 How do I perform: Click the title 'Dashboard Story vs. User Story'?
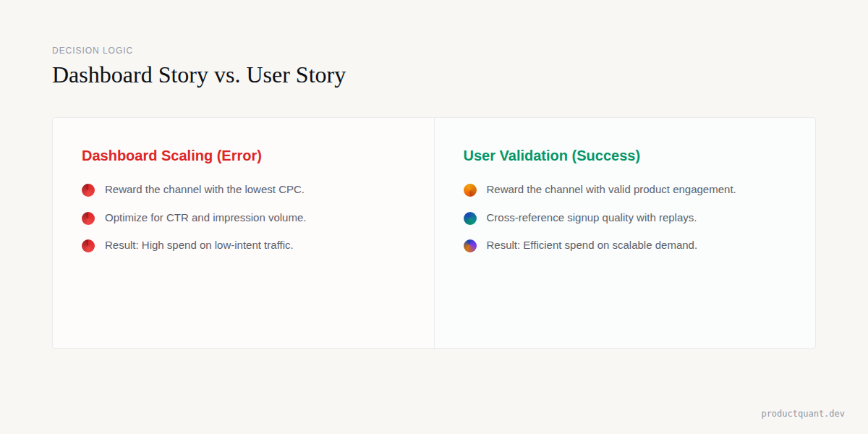[x=199, y=75]
